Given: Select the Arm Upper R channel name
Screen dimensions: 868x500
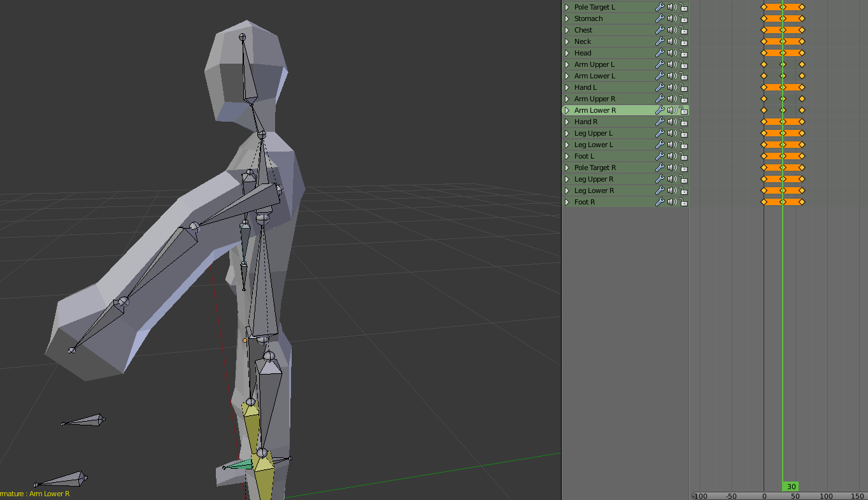Looking at the screenshot, I should (x=595, y=99).
